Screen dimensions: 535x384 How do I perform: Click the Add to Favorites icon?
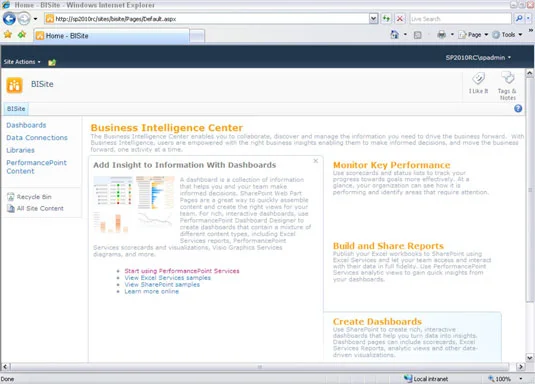coord(22,34)
